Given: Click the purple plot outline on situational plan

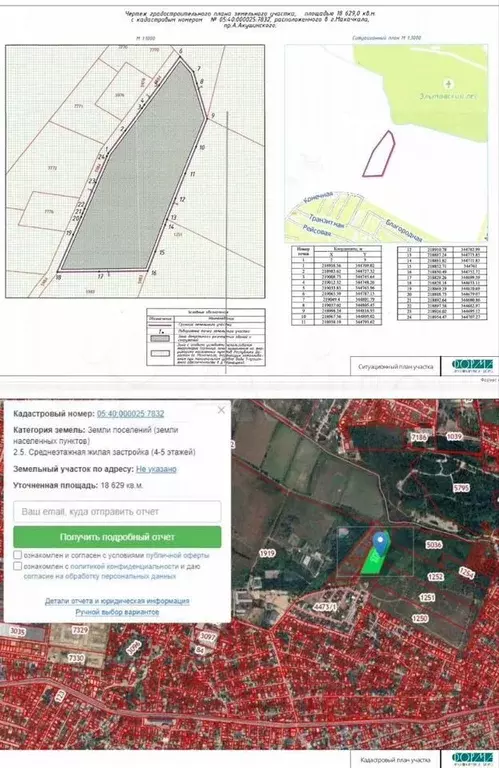Looking at the screenshot, I should click(x=379, y=154).
